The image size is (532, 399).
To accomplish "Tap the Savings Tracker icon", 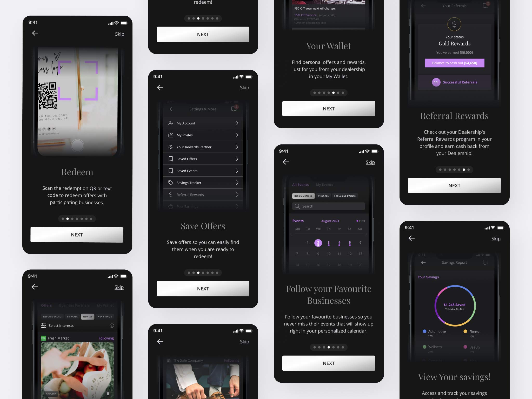I will (x=171, y=182).
